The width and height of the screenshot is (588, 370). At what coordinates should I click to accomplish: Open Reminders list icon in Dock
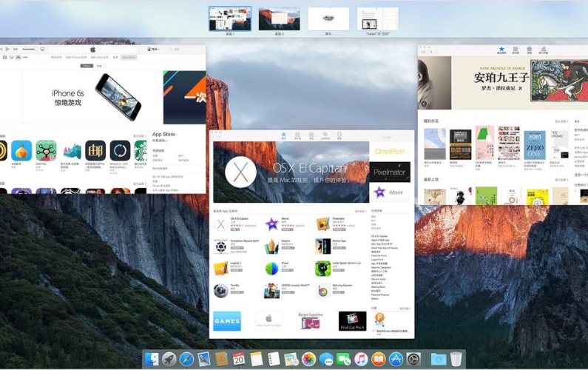(x=274, y=359)
